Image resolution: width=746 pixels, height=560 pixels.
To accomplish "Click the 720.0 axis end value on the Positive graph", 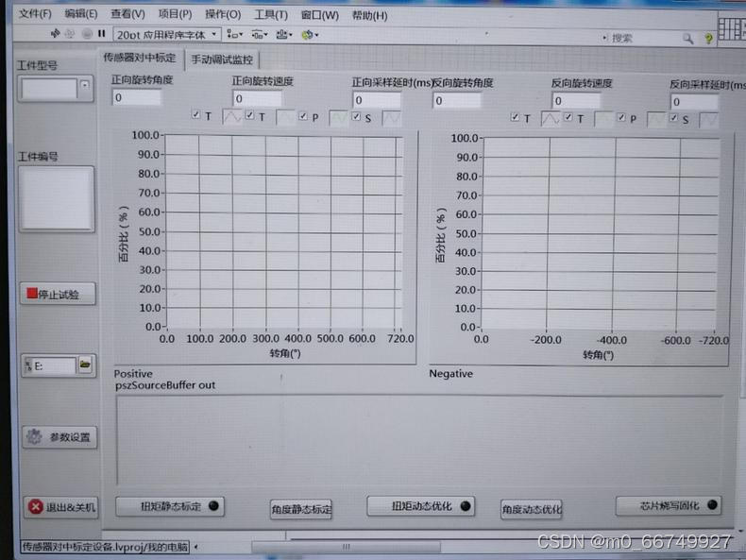I will pyautogui.click(x=400, y=338).
